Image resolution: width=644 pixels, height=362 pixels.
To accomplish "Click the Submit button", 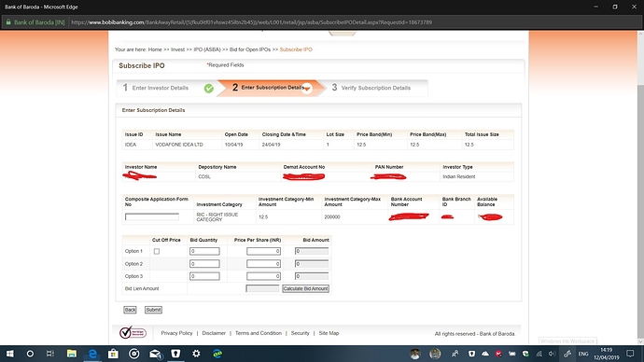I will coord(153,310).
